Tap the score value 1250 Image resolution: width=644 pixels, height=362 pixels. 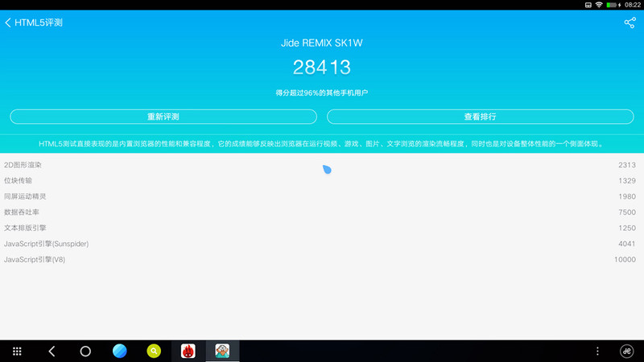[627, 228]
